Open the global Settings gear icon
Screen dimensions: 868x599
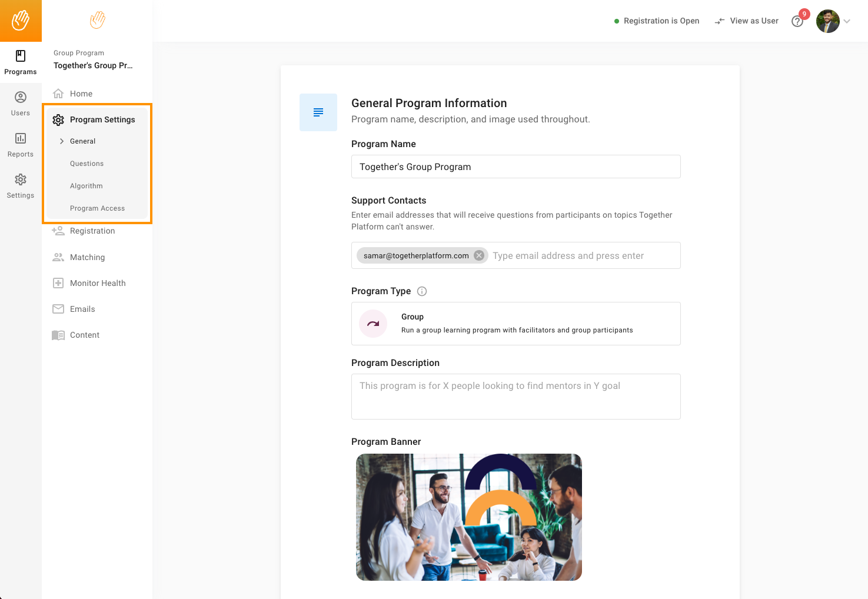click(x=21, y=179)
